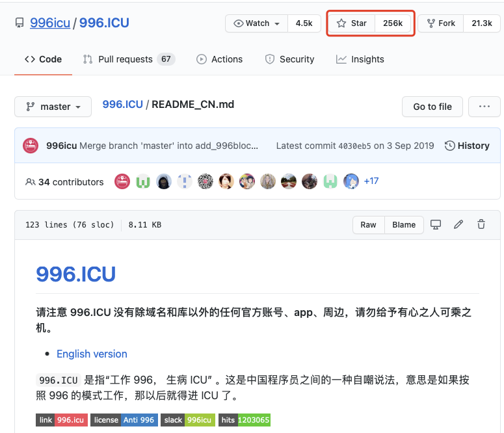Click the 'on 3 Sep 2019' commit date
Image resolution: width=504 pixels, height=433 pixels.
404,146
